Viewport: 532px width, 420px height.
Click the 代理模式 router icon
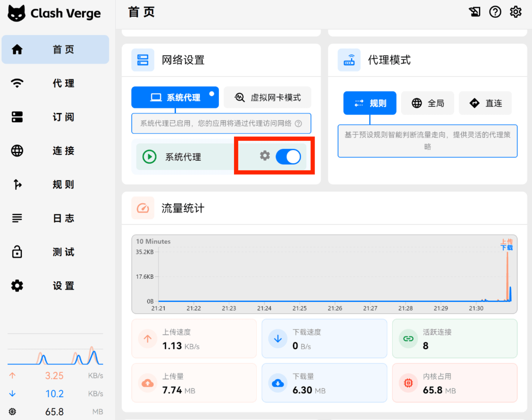(349, 60)
